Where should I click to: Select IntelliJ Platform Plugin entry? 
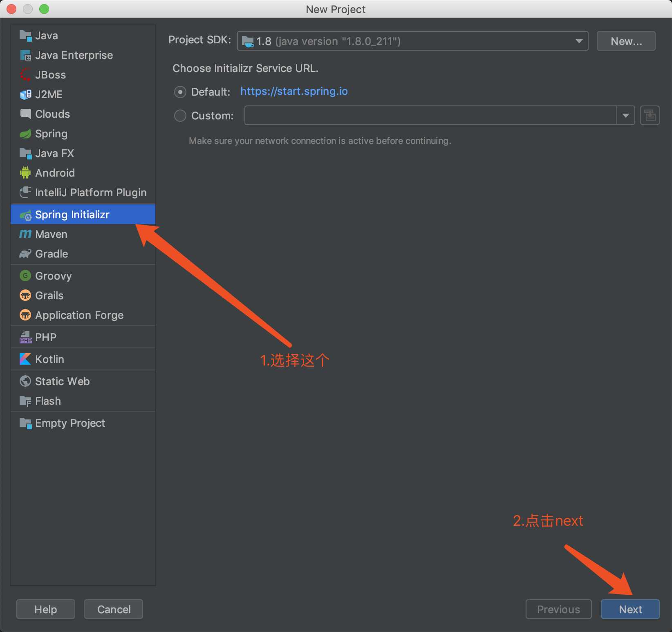tap(83, 193)
